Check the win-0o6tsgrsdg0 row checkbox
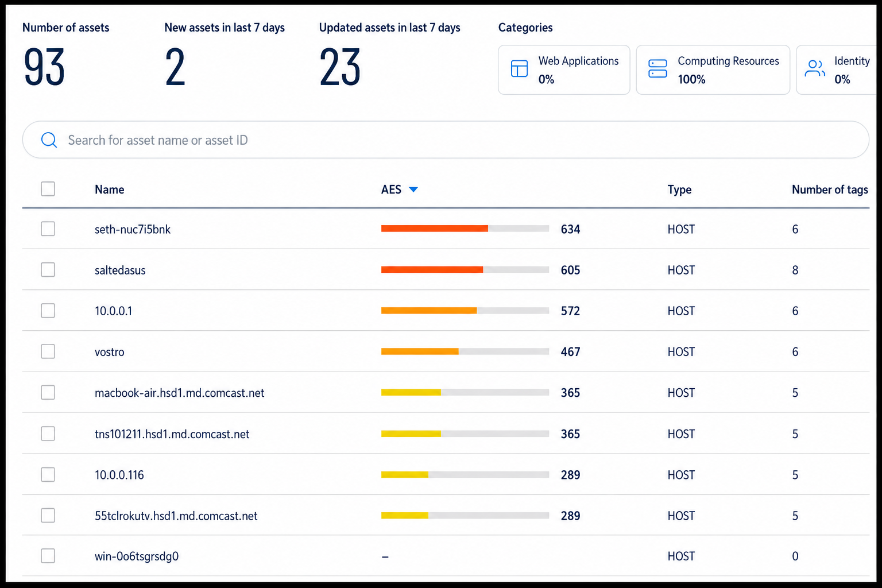This screenshot has width=882, height=588. coord(48,556)
